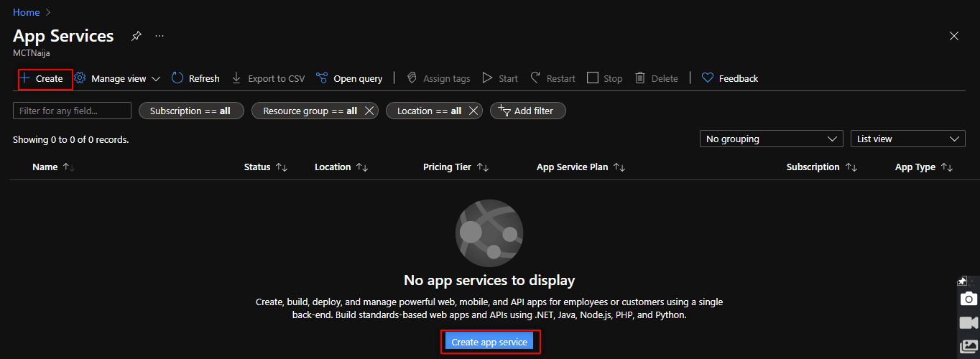This screenshot has height=359, width=980.
Task: Click the camera capture icon
Action: coord(969,299)
